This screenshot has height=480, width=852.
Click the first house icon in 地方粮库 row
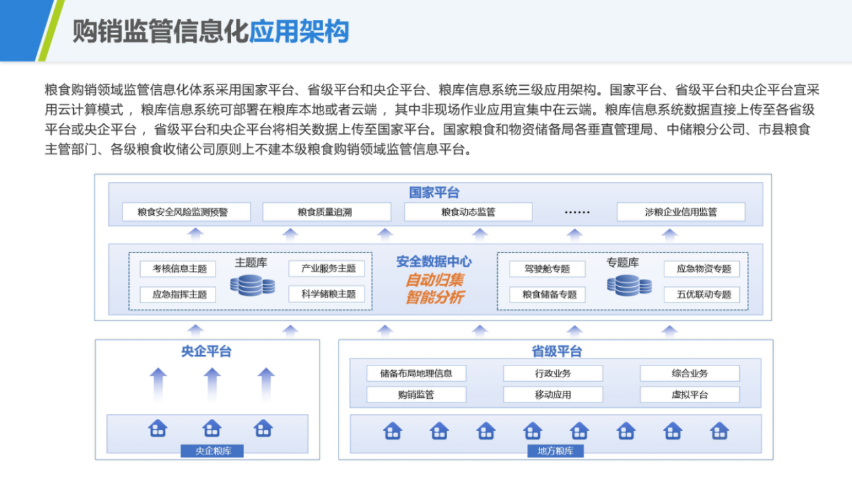(392, 431)
